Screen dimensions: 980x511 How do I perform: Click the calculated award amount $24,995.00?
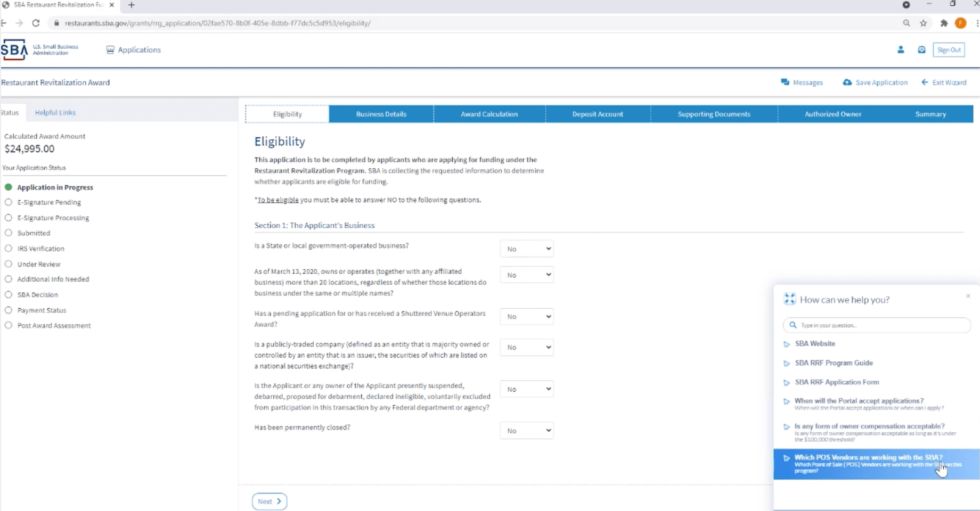(29, 149)
